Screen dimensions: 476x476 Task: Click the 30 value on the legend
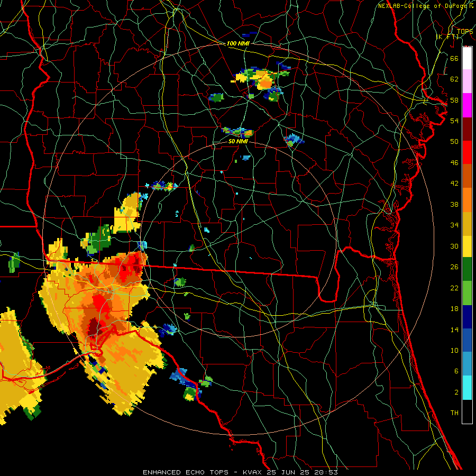click(454, 246)
